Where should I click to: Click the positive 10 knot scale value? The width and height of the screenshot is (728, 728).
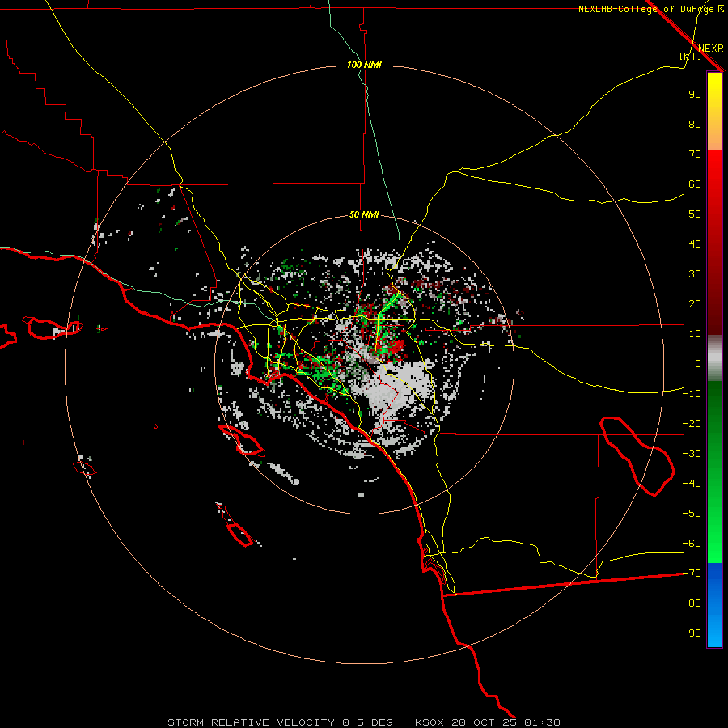(695, 334)
